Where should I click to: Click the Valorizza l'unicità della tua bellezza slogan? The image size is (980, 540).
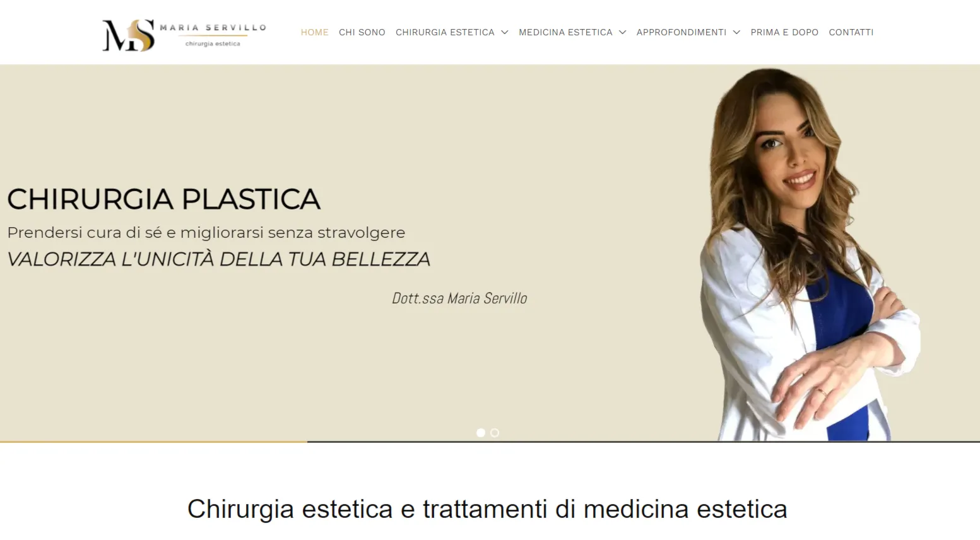click(x=218, y=259)
